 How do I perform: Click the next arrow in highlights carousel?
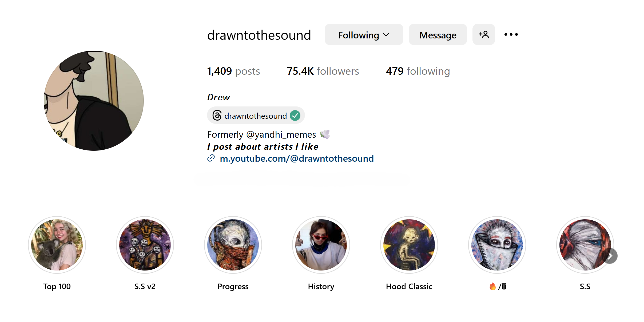(610, 256)
